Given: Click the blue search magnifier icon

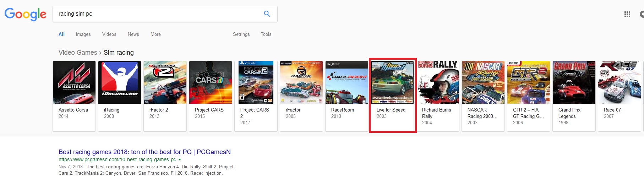Looking at the screenshot, I should (267, 14).
